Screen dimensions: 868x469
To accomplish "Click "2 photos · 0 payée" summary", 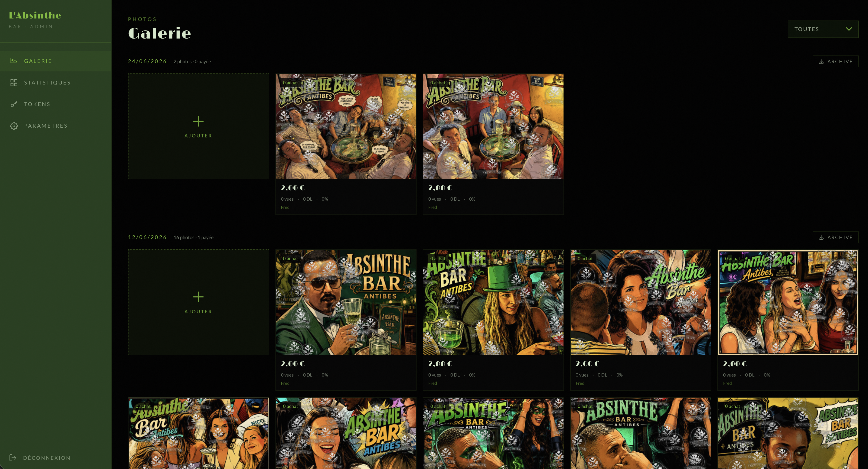I will 192,62.
